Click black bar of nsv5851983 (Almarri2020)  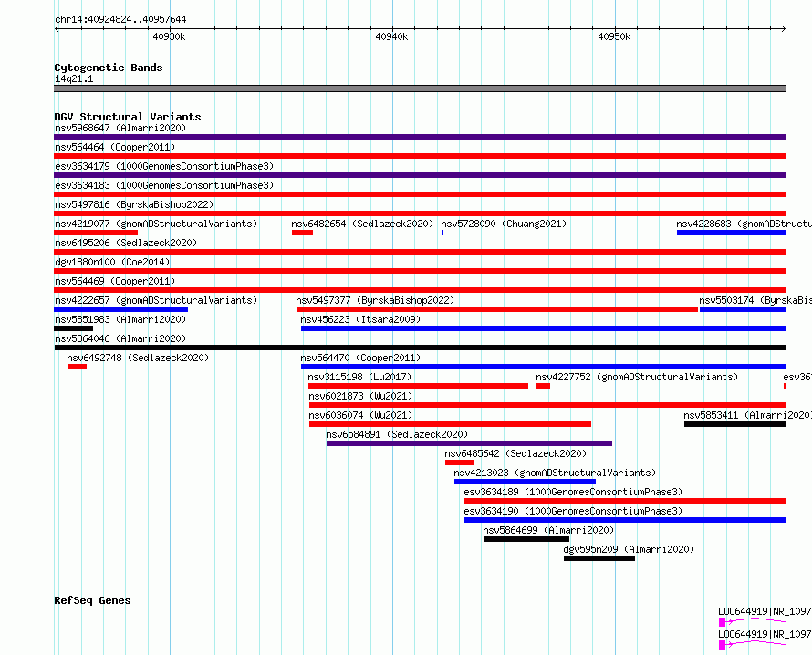click(74, 328)
